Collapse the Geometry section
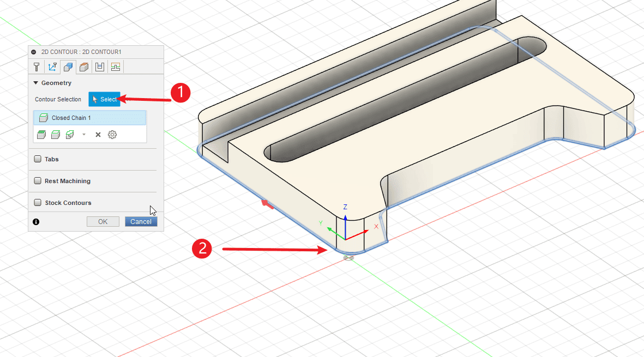The height and width of the screenshot is (357, 644). point(36,83)
